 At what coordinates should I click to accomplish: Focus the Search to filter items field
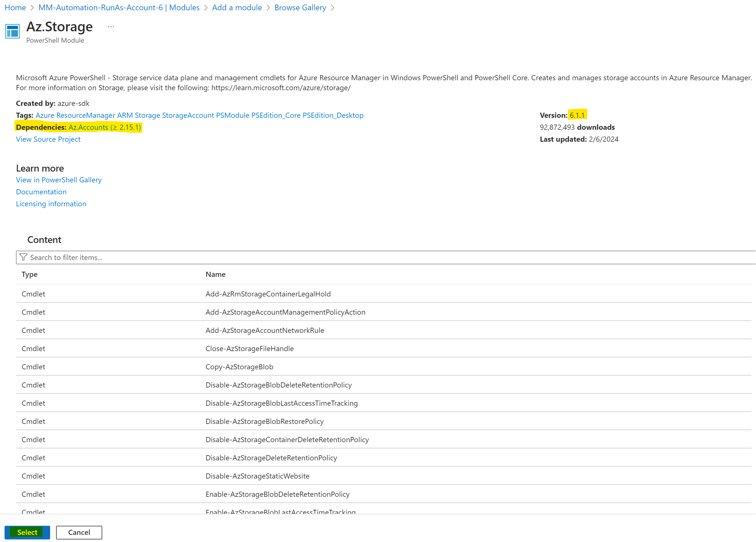[386, 257]
